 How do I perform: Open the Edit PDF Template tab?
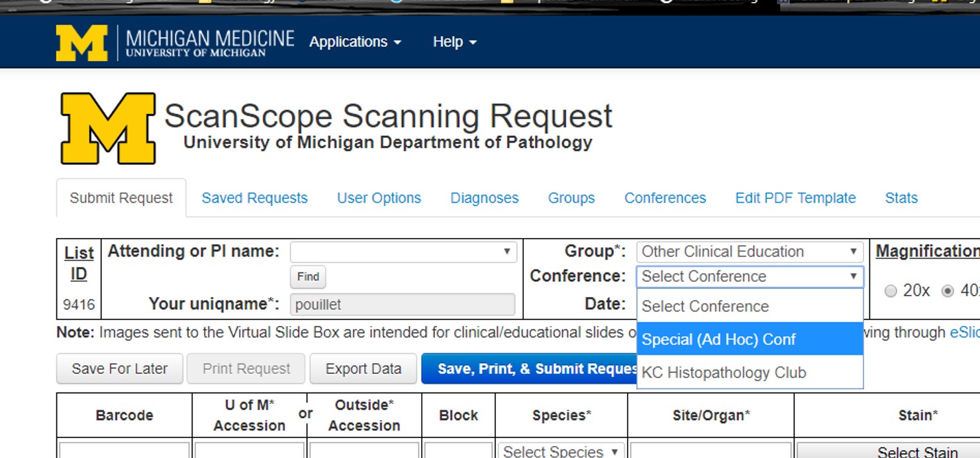click(x=795, y=198)
